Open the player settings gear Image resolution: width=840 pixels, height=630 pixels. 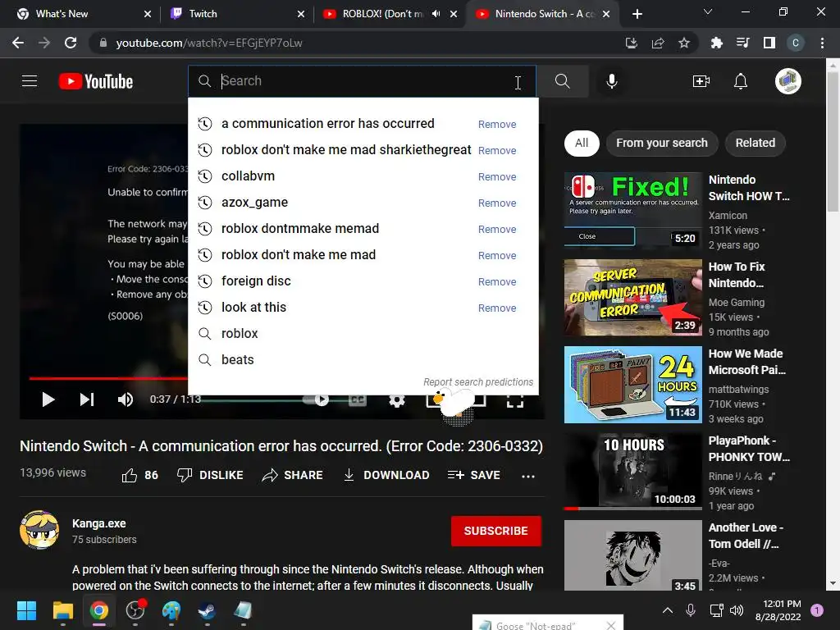click(x=397, y=400)
